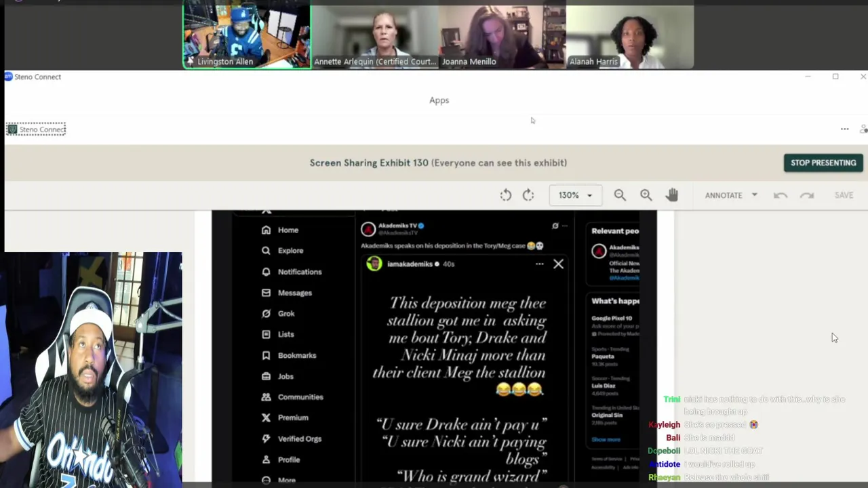Open the 130% zoom level dropdown

pyautogui.click(x=575, y=195)
